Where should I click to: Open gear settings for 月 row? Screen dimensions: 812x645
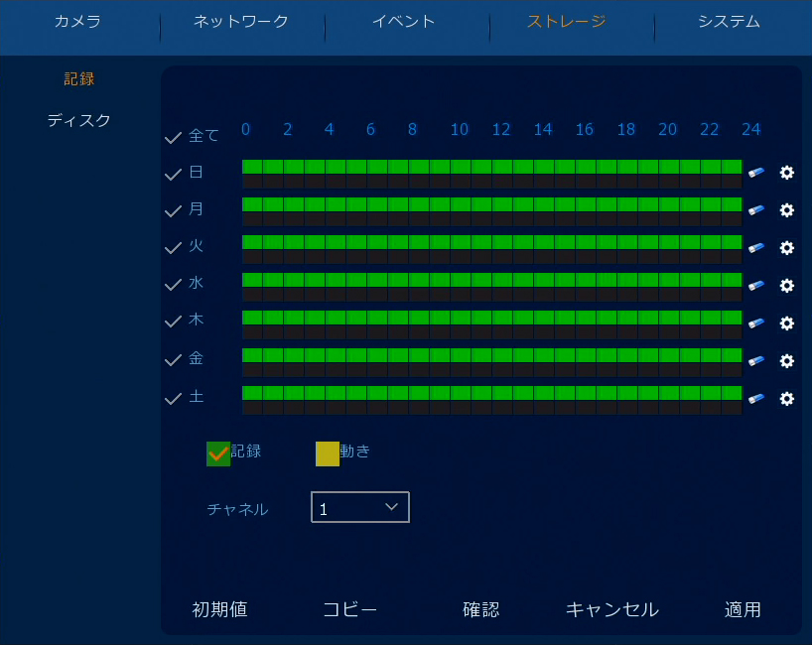[786, 210]
